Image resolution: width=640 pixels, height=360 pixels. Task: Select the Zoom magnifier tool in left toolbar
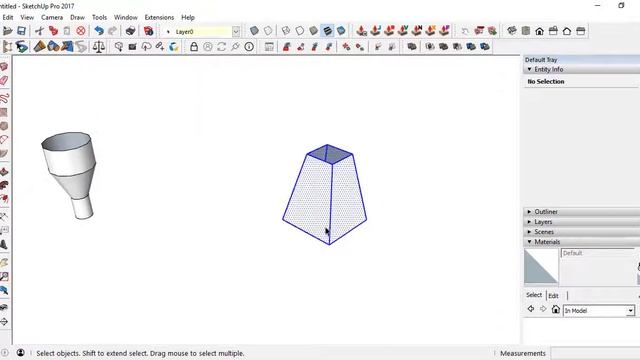click(4, 276)
